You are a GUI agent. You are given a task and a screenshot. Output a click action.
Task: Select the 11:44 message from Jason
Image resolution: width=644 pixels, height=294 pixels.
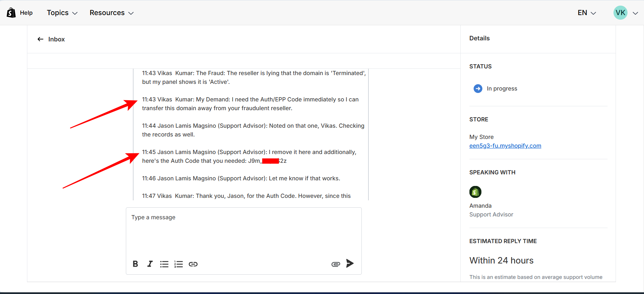coord(253,130)
